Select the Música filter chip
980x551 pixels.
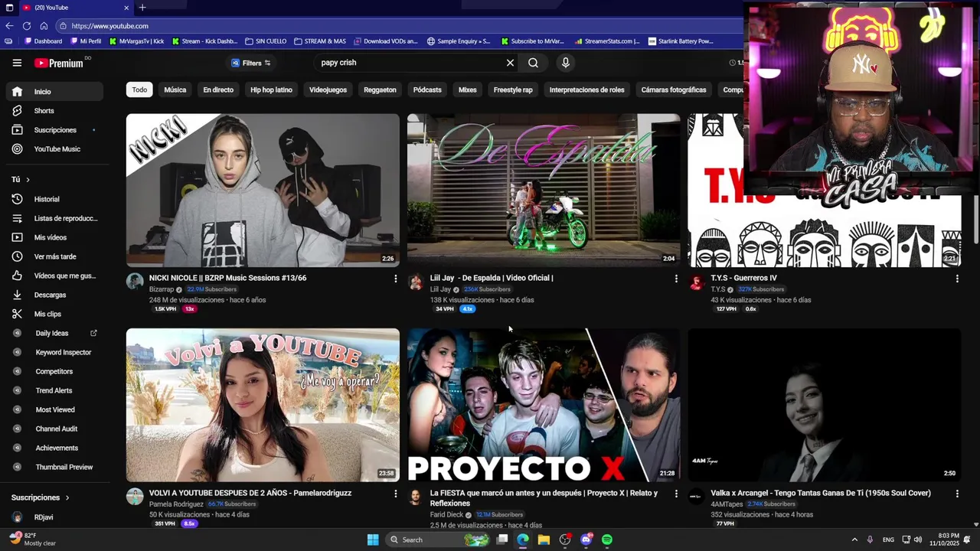pyautogui.click(x=175, y=90)
